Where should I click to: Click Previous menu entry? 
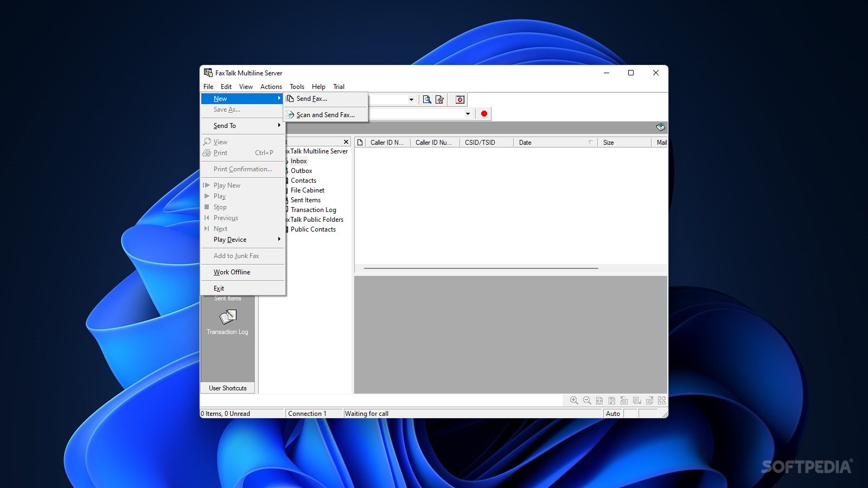pos(242,218)
